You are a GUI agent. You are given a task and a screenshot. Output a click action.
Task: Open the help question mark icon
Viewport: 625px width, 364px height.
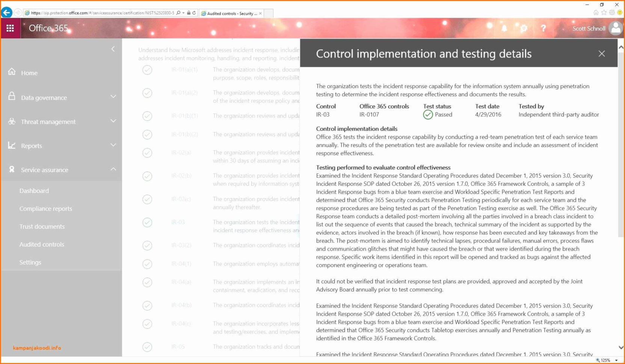[543, 28]
